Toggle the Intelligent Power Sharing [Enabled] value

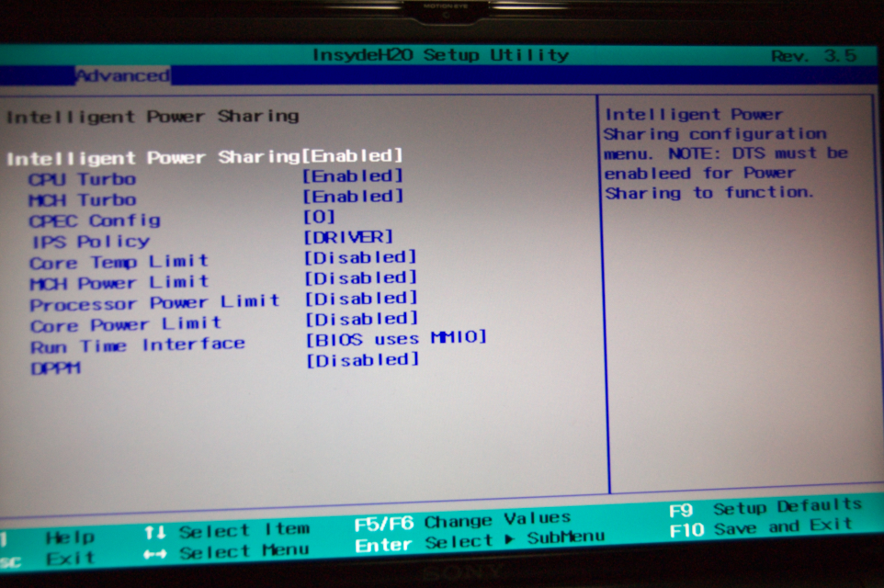tap(352, 155)
